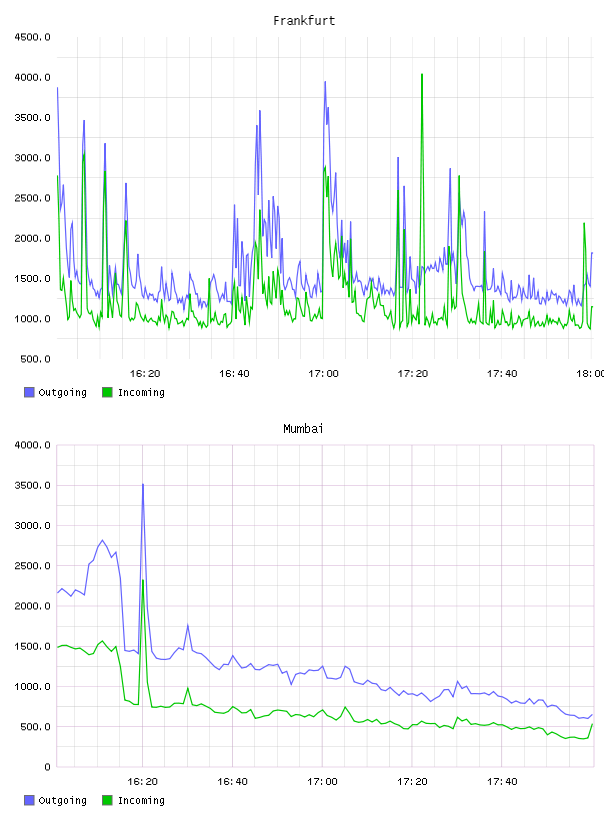
Task: Click the 2000.0 y-axis label in Frankfurt chart
Action: click(32, 238)
